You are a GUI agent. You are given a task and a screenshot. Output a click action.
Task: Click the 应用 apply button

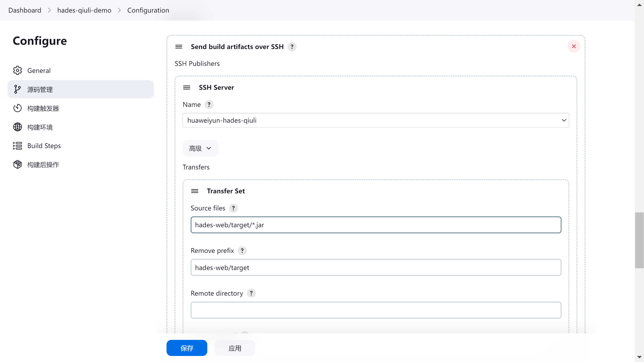(235, 348)
